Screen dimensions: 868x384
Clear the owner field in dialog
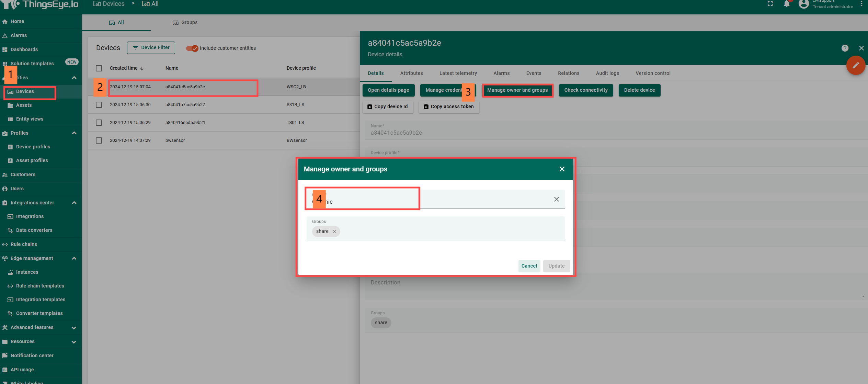click(556, 199)
